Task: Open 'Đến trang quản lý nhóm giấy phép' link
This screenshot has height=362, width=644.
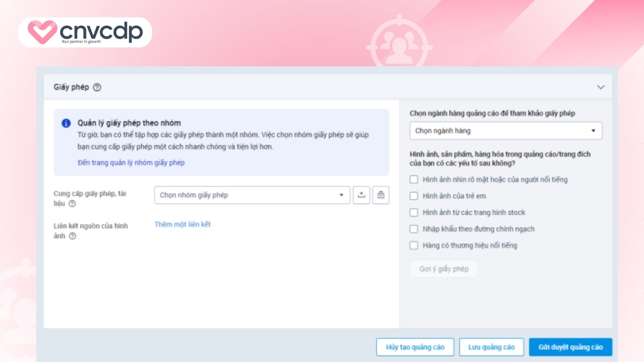Action: coord(131,162)
